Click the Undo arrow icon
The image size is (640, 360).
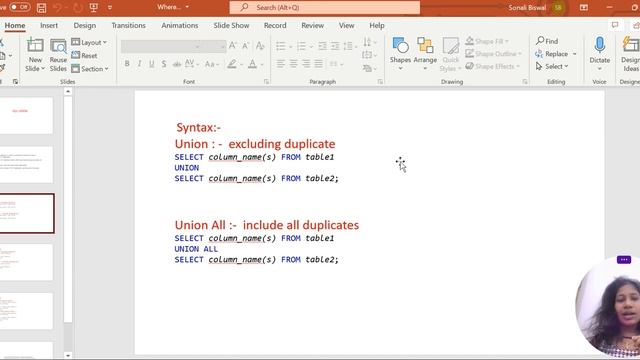(57, 7)
